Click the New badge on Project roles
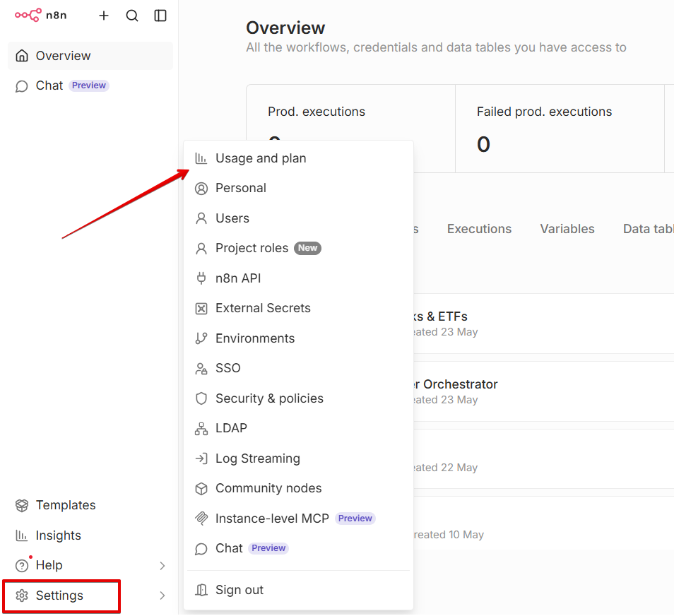 pyautogui.click(x=308, y=249)
